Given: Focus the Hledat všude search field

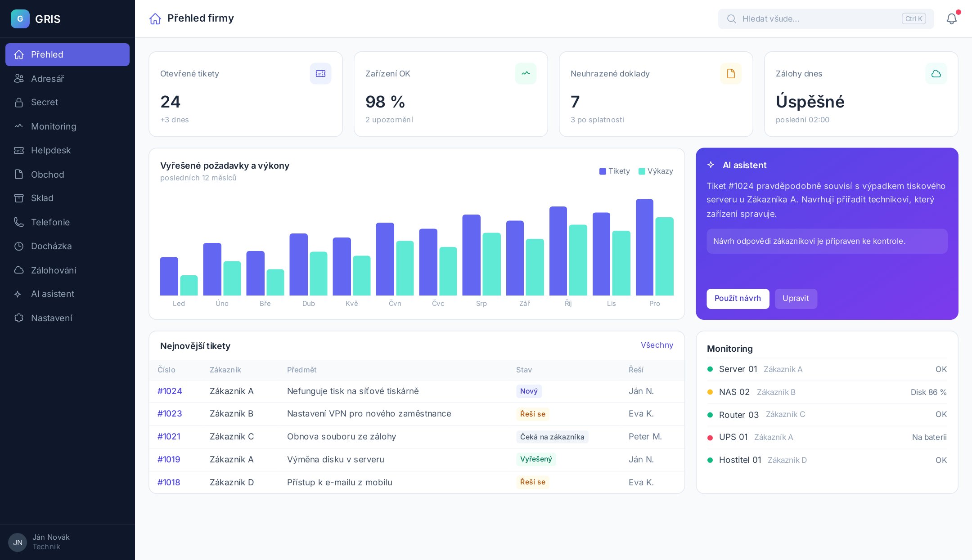Looking at the screenshot, I should click(826, 19).
